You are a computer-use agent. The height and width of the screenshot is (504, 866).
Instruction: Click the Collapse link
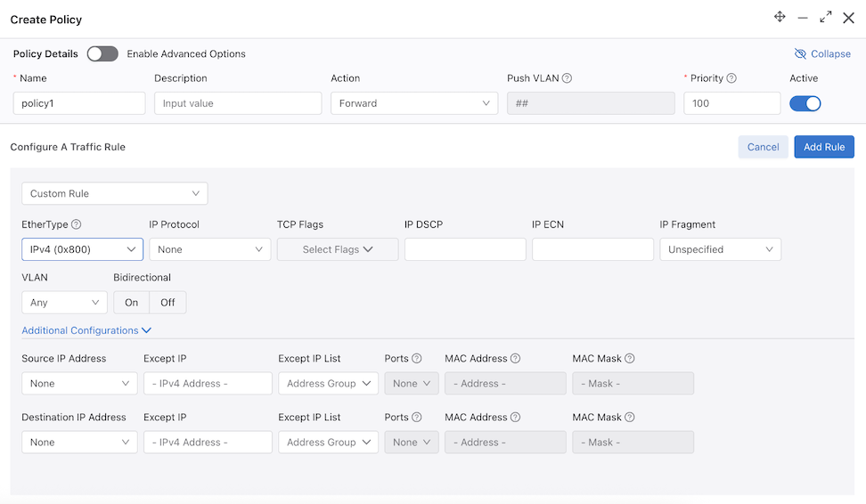tap(822, 53)
